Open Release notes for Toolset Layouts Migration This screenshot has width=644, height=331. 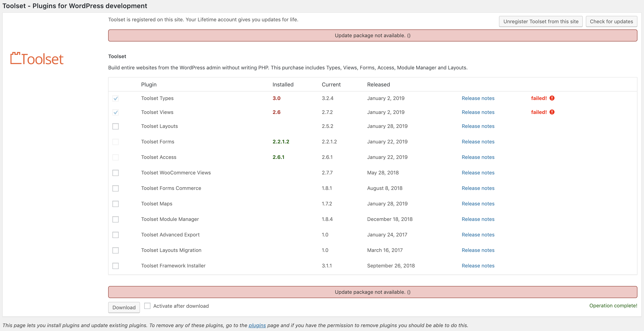click(478, 250)
